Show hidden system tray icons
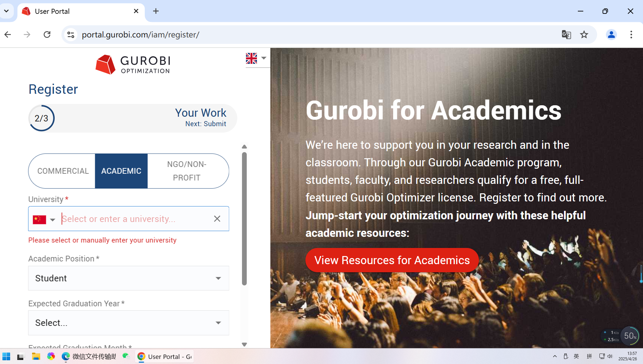The height and width of the screenshot is (364, 643). pyautogui.click(x=555, y=357)
